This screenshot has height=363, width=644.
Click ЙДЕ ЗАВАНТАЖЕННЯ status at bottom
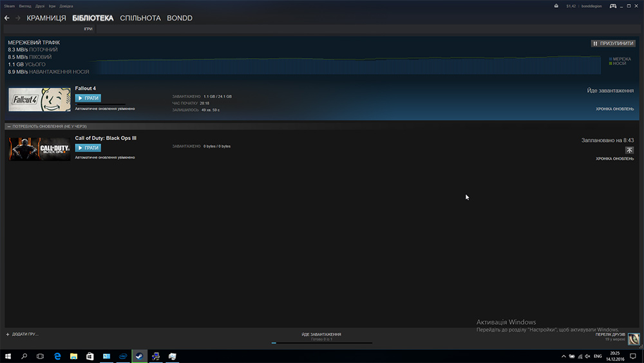[x=321, y=334]
